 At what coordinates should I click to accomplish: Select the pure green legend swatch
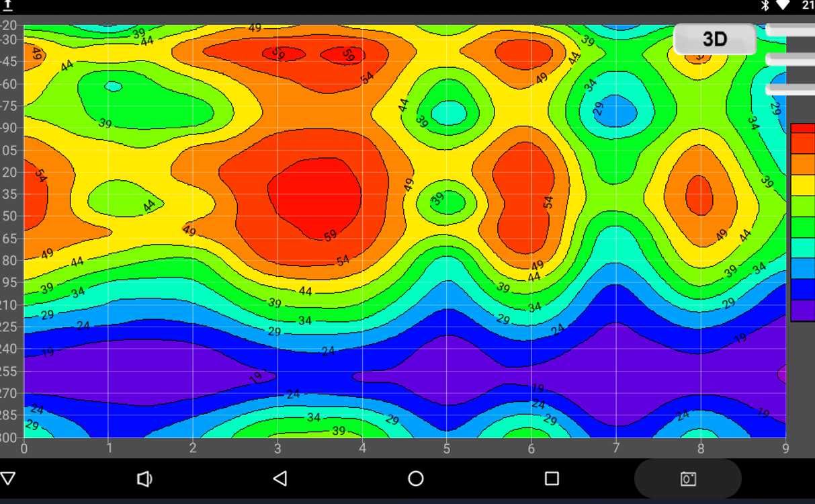[x=802, y=227]
